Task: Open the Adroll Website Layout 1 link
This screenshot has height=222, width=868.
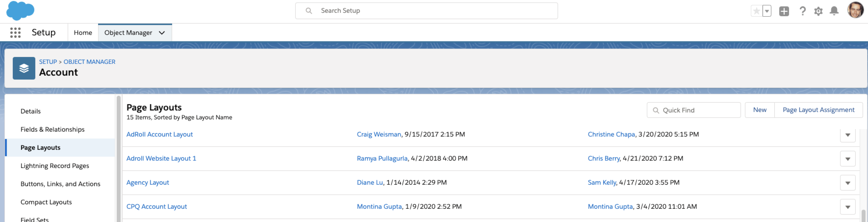Action: click(161, 159)
